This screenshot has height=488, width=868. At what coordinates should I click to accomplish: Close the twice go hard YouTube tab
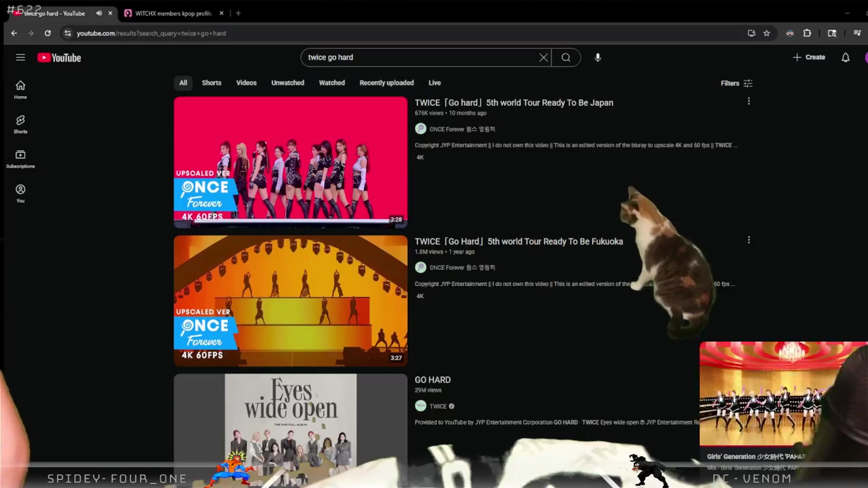(110, 13)
